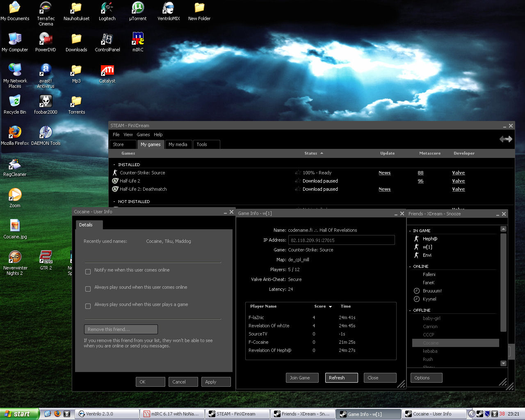The image size is (525, 420).
Task: Click the Remove this friend button
Action: click(121, 329)
